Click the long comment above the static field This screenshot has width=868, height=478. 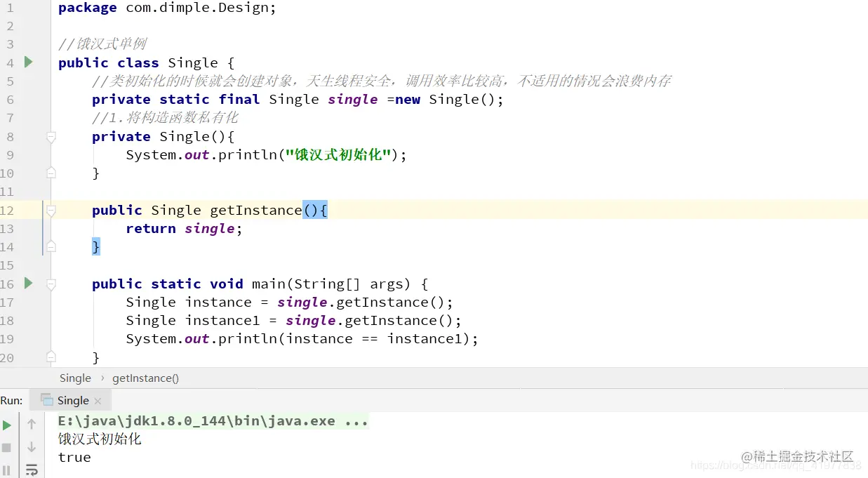tap(382, 81)
